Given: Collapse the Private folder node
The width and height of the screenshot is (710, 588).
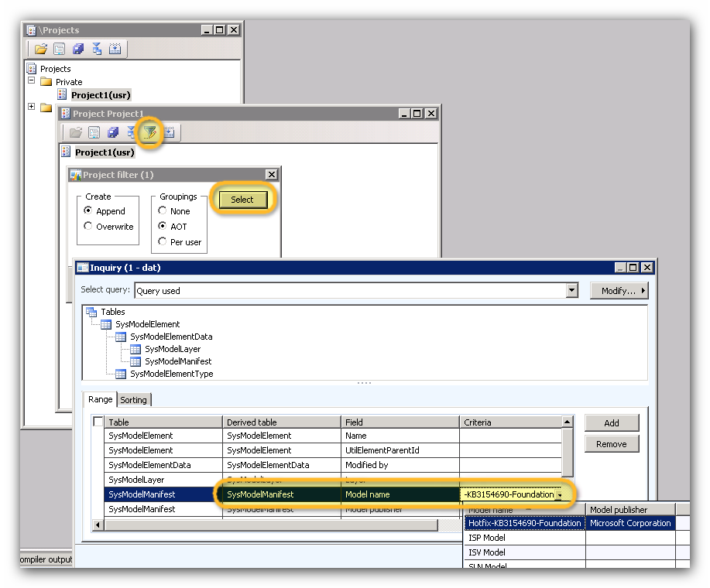Looking at the screenshot, I should (32, 80).
